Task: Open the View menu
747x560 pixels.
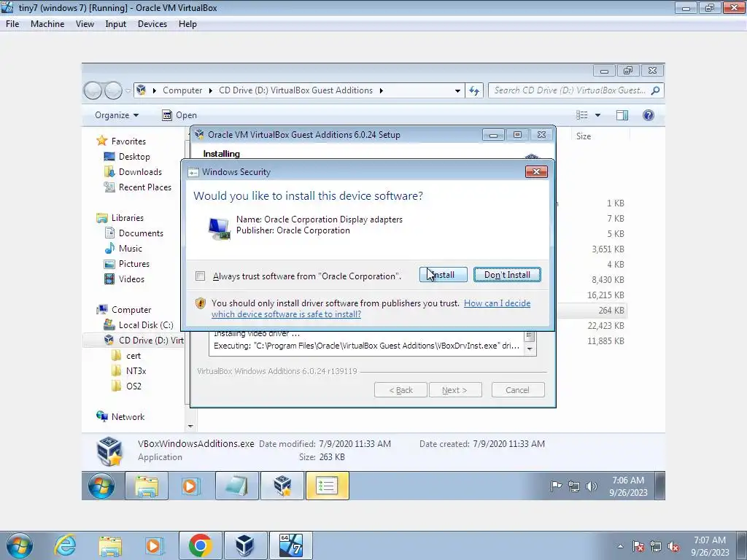Action: click(85, 24)
